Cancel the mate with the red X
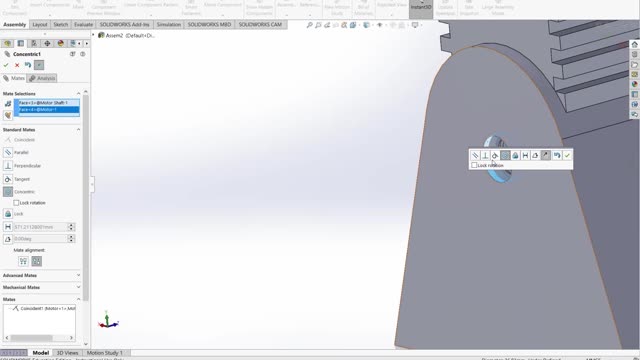 tap(17, 65)
